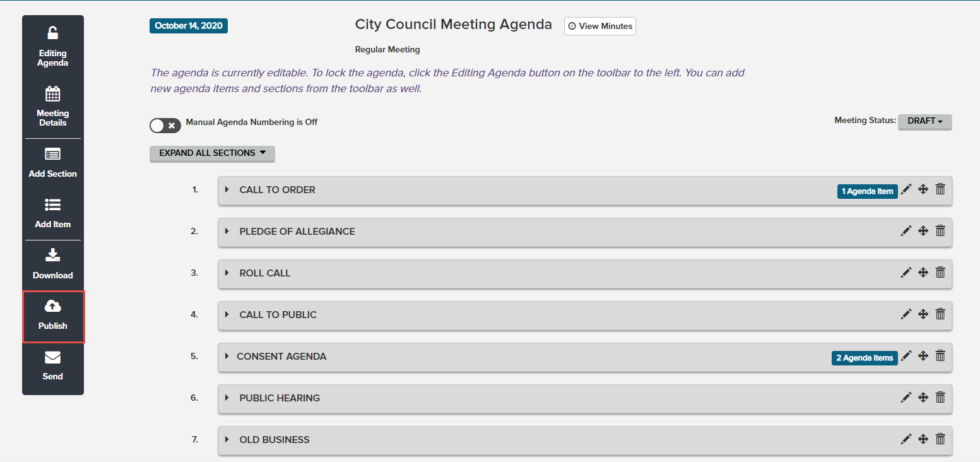Image resolution: width=980 pixels, height=462 pixels.
Task: Edit the PLEDGE OF ALLEGIANCE section
Action: click(x=906, y=231)
